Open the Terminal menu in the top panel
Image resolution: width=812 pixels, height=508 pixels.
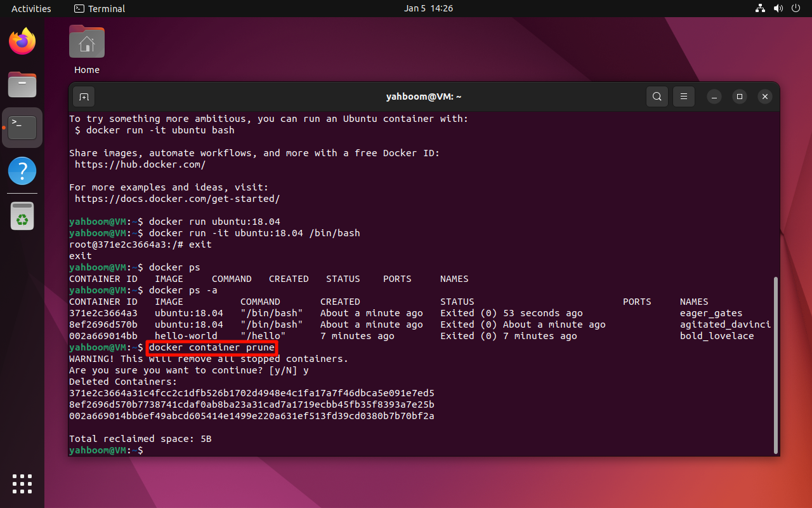[99, 8]
